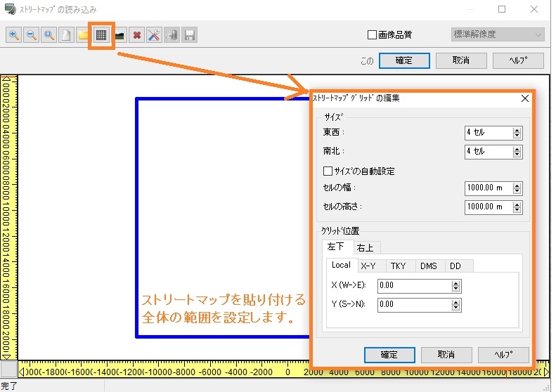The image size is (556, 392).
Task: Increase the 南北 cell count
Action: [x=517, y=149]
